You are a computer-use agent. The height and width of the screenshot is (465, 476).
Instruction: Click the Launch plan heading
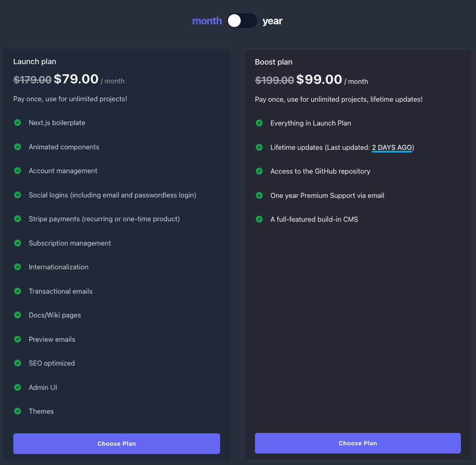pyautogui.click(x=35, y=61)
